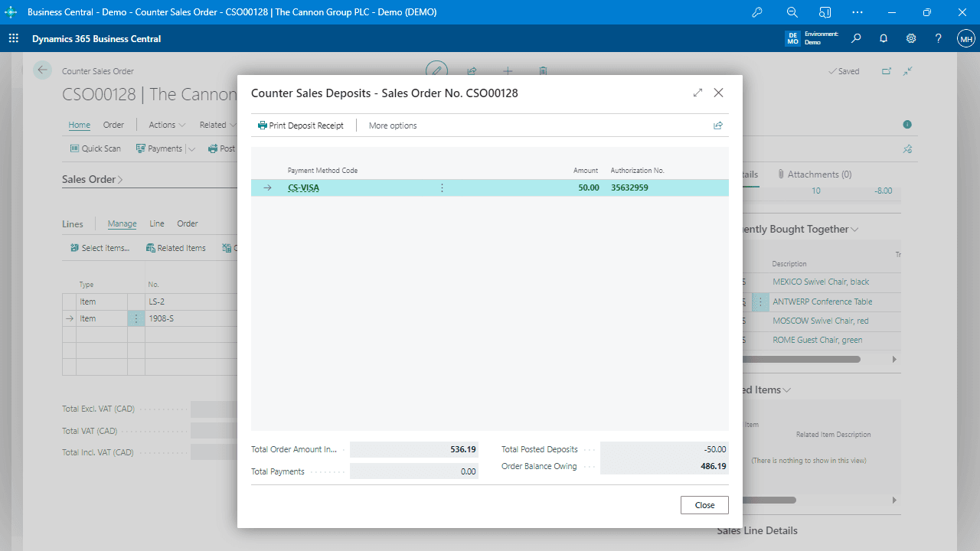Open the app launcher waffle menu
Screen dimensions: 980x551
(14, 38)
